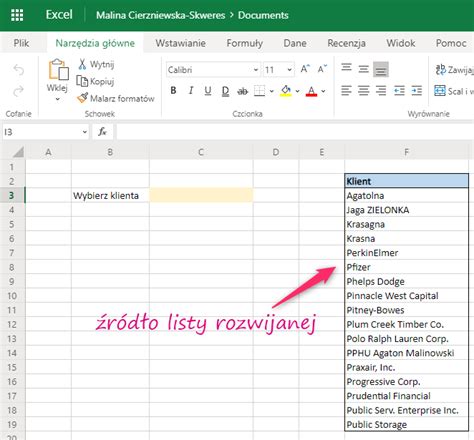Switch to Widok tab
474x440 pixels.
401,43
